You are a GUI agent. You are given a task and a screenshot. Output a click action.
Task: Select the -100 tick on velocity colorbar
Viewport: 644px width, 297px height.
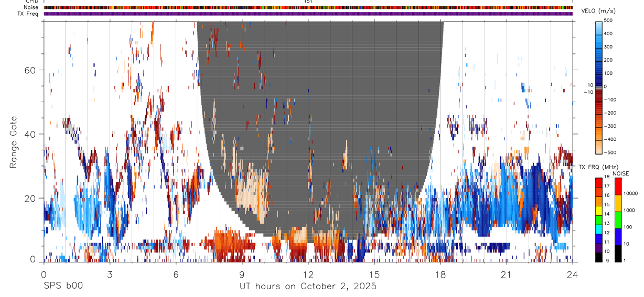click(x=610, y=100)
